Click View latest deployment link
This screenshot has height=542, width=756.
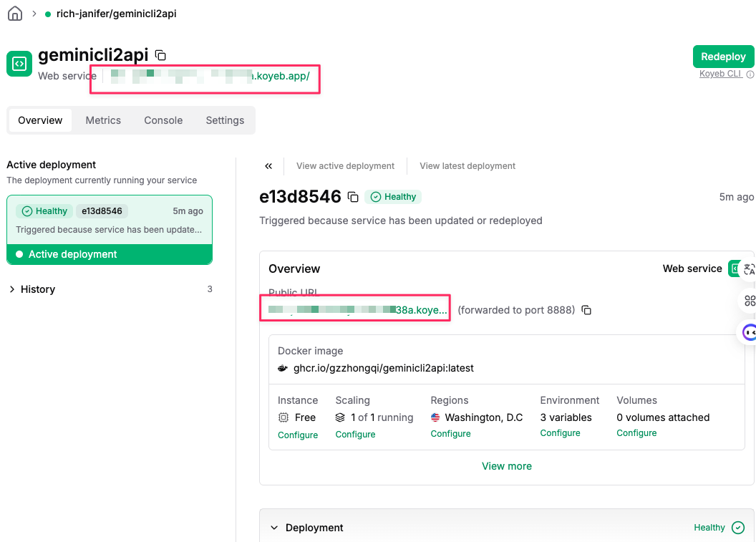(x=467, y=166)
